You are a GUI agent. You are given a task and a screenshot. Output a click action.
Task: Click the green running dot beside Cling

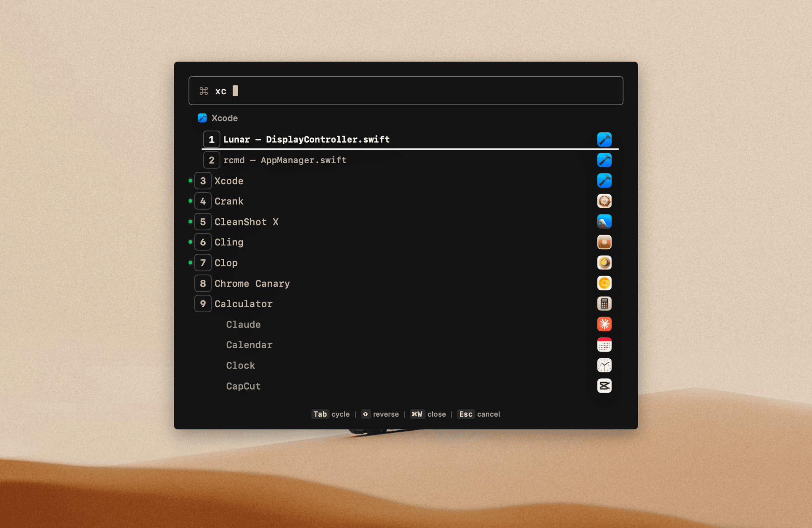(x=190, y=242)
